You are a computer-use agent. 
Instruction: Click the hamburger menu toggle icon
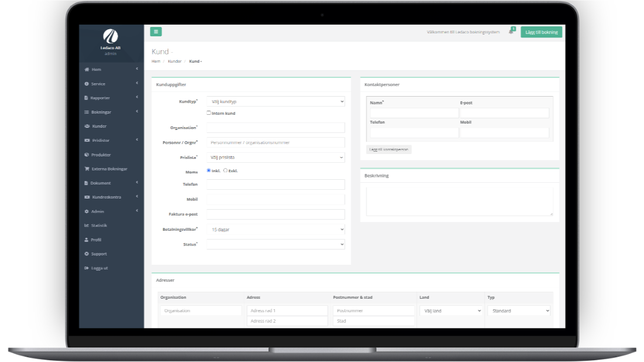[x=156, y=32]
